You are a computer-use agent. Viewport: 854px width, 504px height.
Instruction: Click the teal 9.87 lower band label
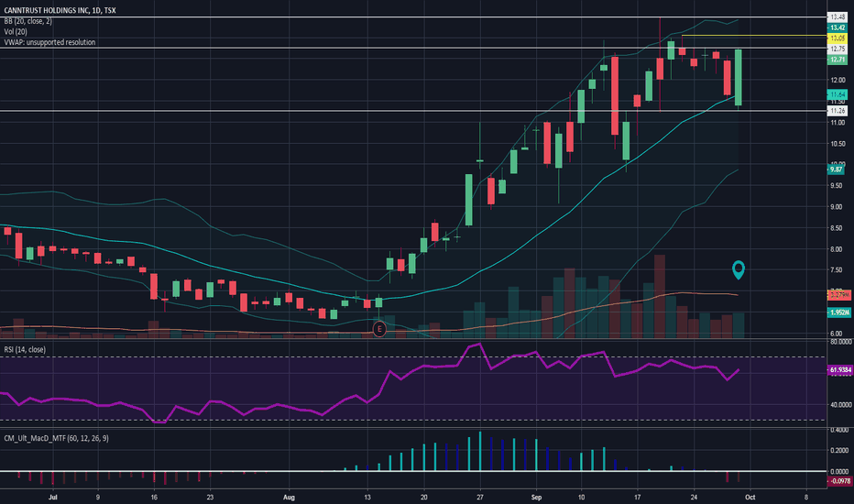click(836, 170)
